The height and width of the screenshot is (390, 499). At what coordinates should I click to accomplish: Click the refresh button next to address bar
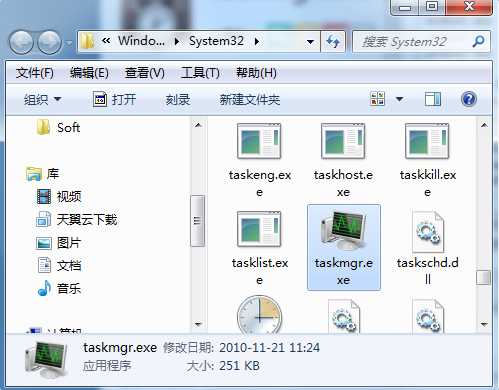pyautogui.click(x=333, y=42)
